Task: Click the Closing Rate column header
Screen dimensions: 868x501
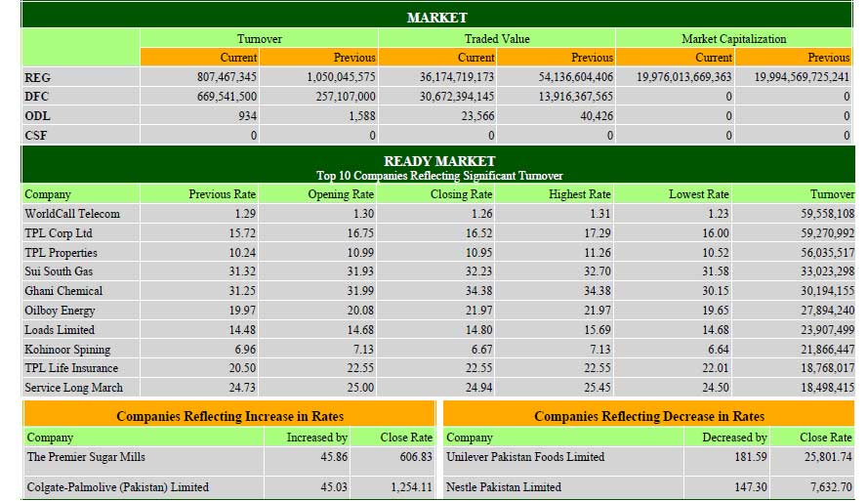Action: tap(461, 194)
